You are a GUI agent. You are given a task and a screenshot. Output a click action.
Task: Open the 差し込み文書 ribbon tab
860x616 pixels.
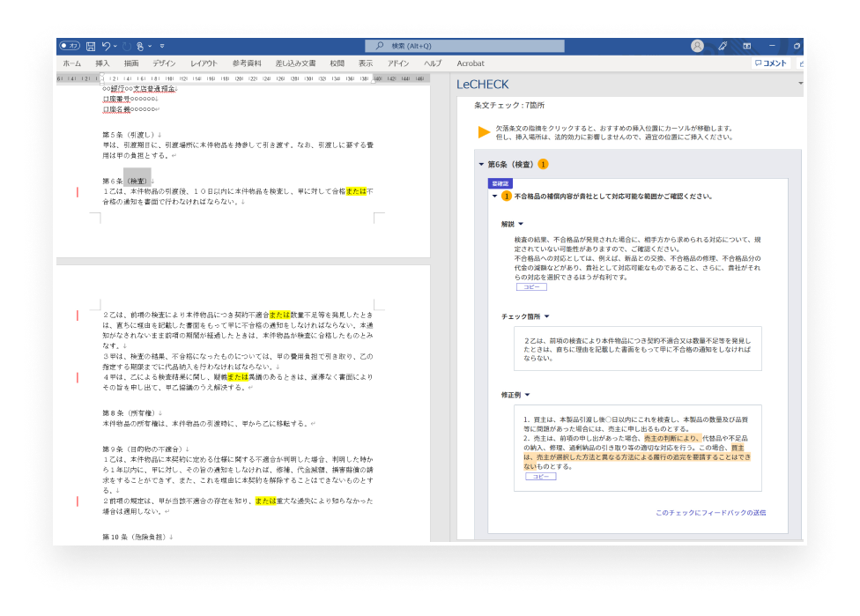click(x=296, y=63)
